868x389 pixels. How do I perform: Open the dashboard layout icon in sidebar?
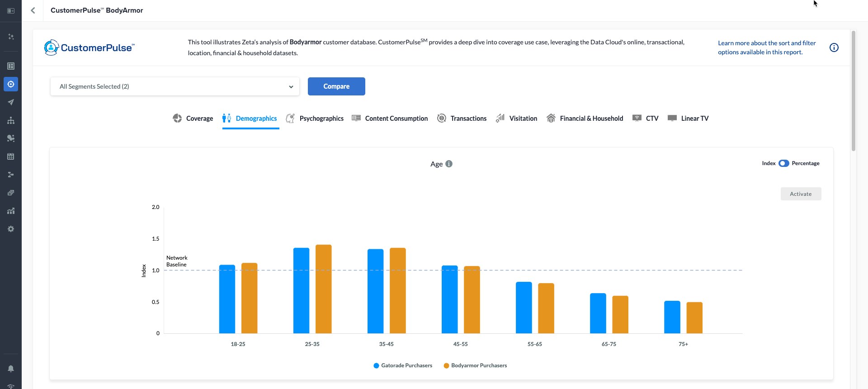pos(11,66)
